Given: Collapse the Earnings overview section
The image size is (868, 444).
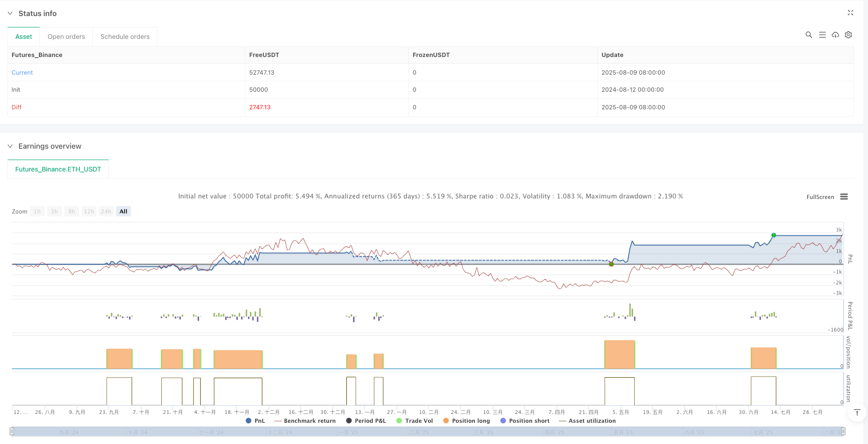Looking at the screenshot, I should (10, 147).
